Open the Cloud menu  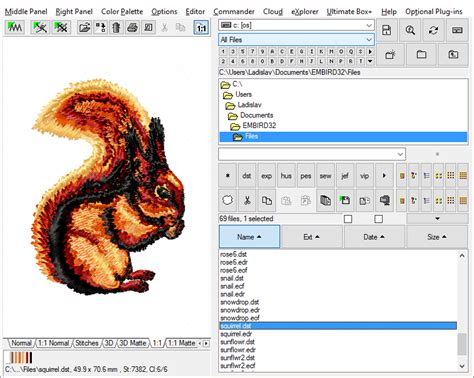273,12
